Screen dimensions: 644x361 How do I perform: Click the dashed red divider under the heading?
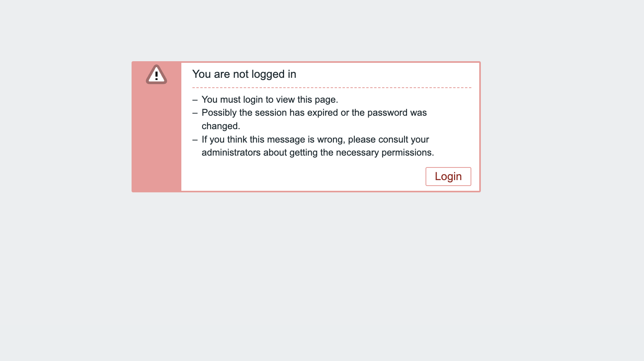332,88
